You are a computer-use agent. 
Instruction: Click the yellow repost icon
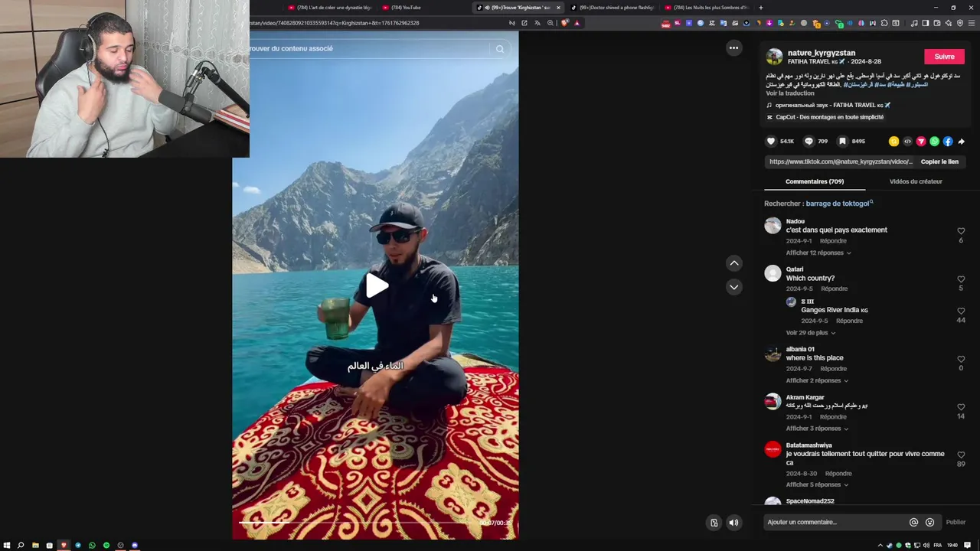(x=893, y=141)
